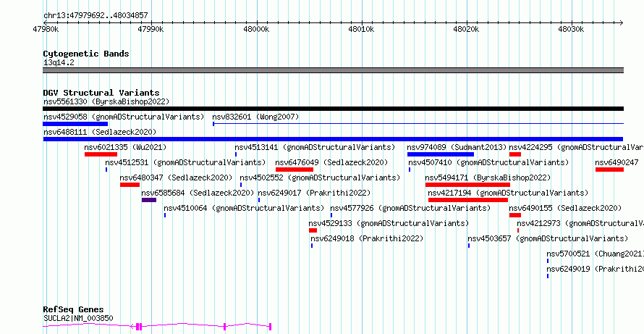Click the 13q14.2 band label
644x334 pixels.
[x=59, y=63]
